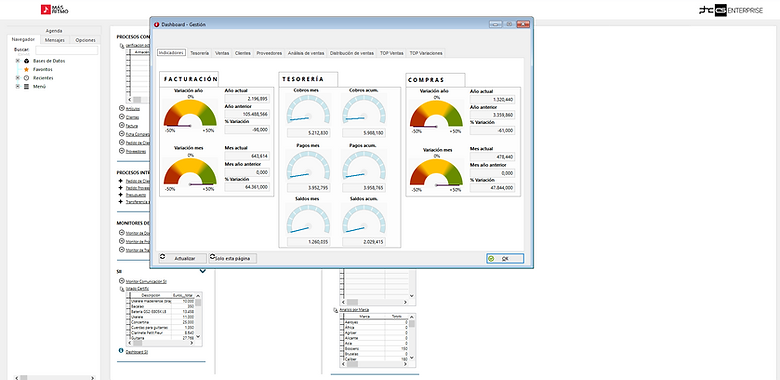
Task: Click the Dashboard window's red title icon
Action: (x=157, y=24)
